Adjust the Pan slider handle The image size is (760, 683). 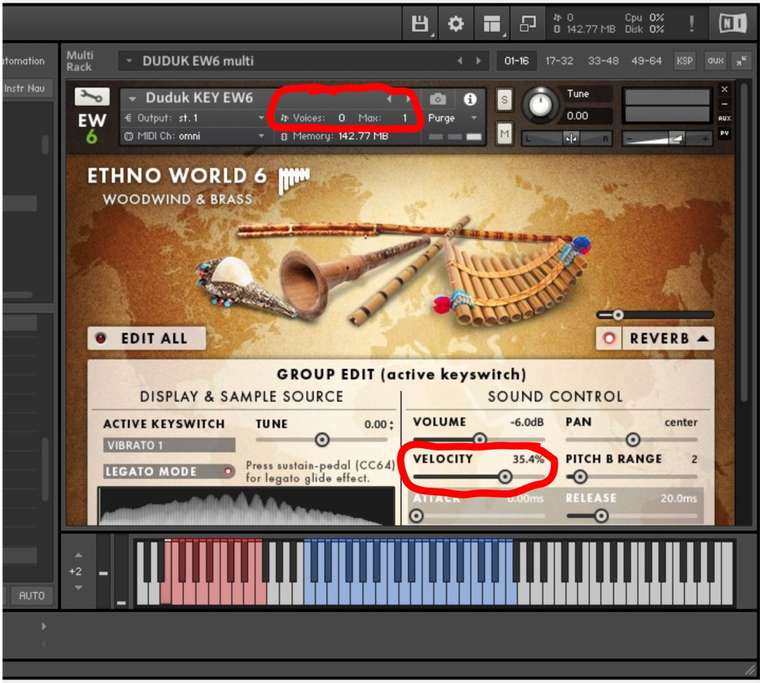tap(633, 440)
